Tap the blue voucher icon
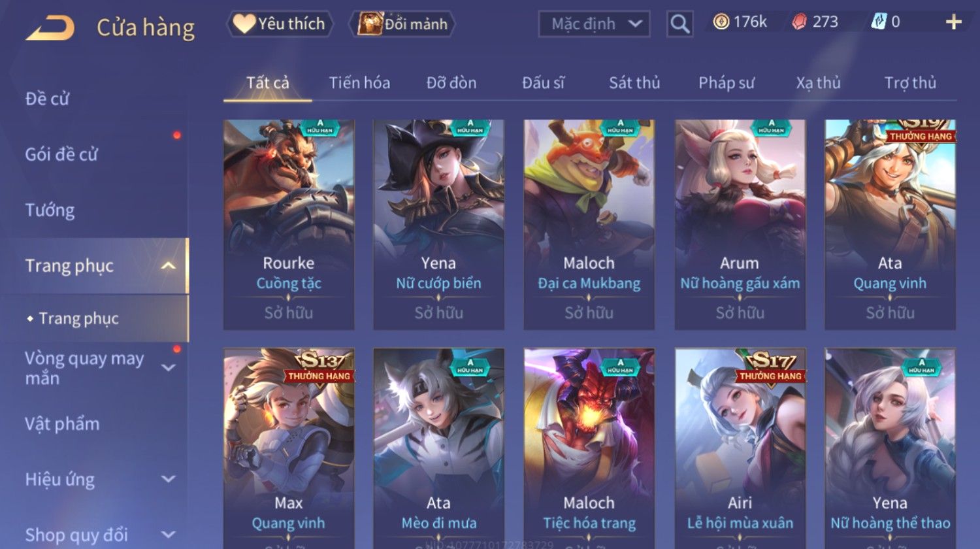Screen dimensions: 980x549 click(x=879, y=22)
